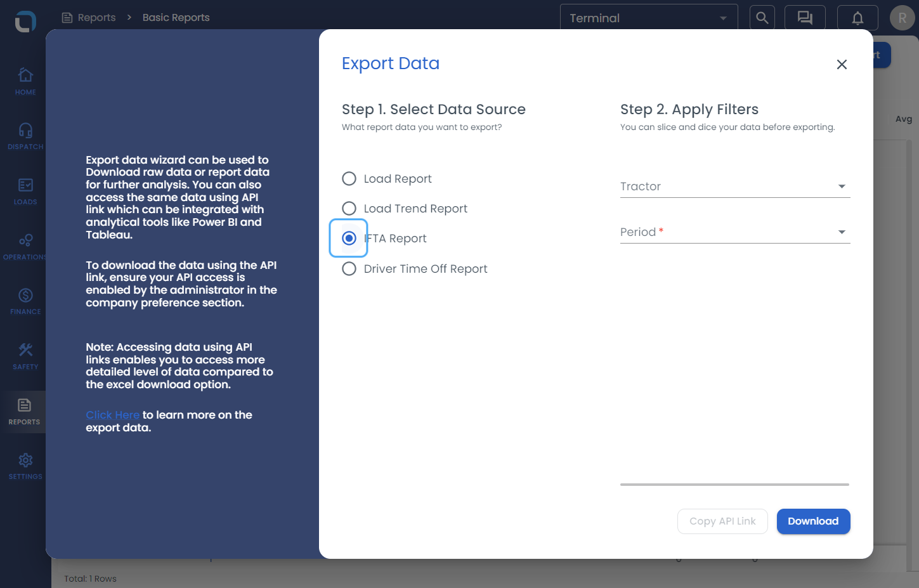Select IFTA Report radio option
This screenshot has height=588, width=919.
click(x=349, y=238)
